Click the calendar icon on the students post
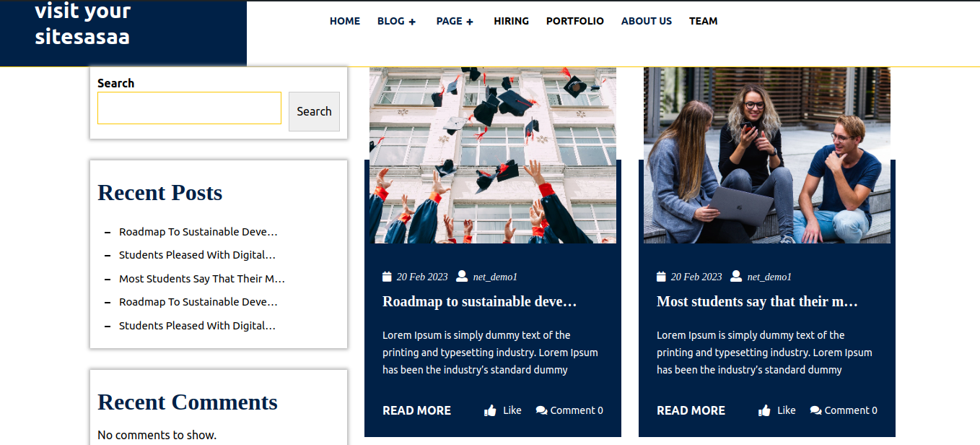 (660, 276)
